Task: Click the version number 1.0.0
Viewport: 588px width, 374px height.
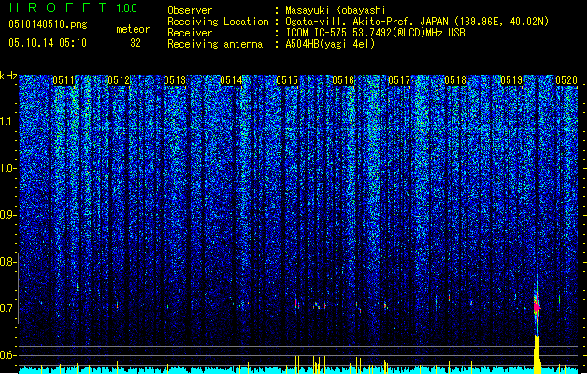Action: coord(126,8)
